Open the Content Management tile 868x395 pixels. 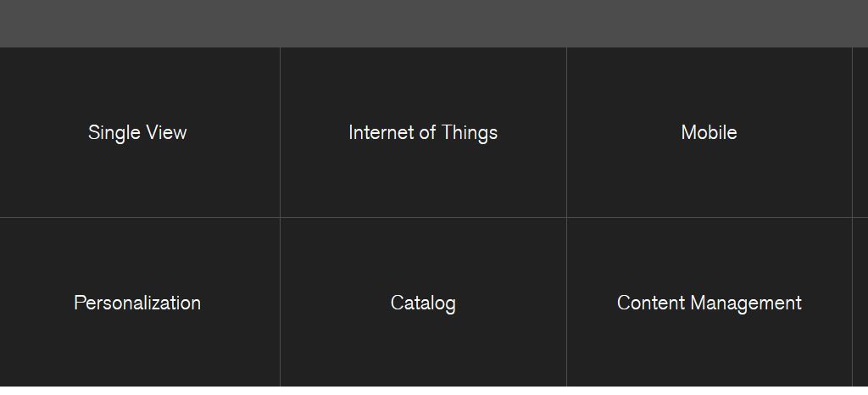[x=709, y=303]
